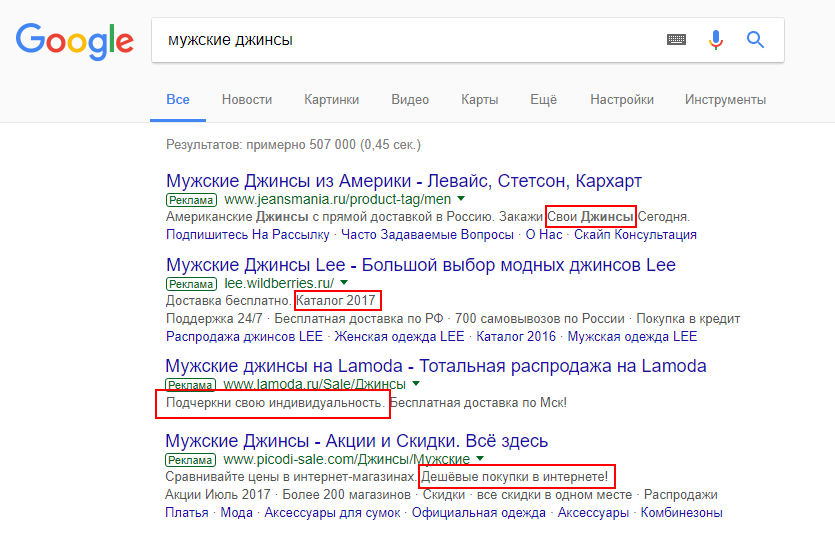Click Скайп Консультация sitelink
This screenshot has width=835, height=533.
tap(635, 235)
